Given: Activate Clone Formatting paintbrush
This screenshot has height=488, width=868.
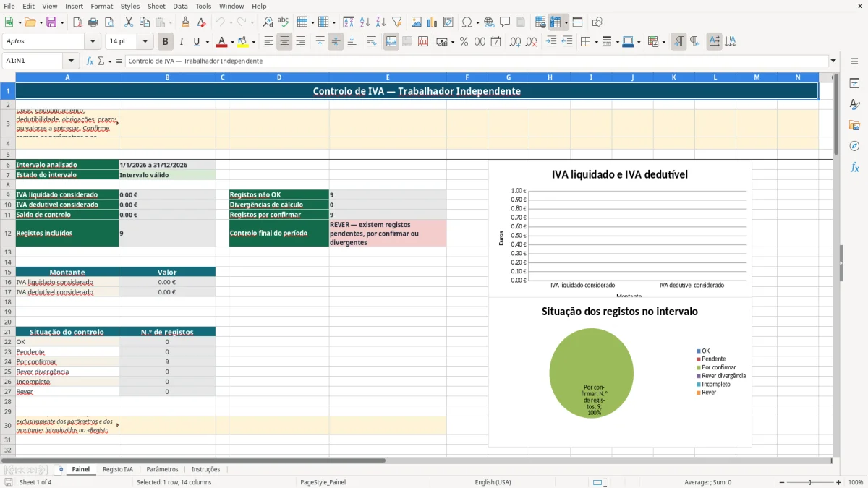Looking at the screenshot, I should tap(186, 22).
